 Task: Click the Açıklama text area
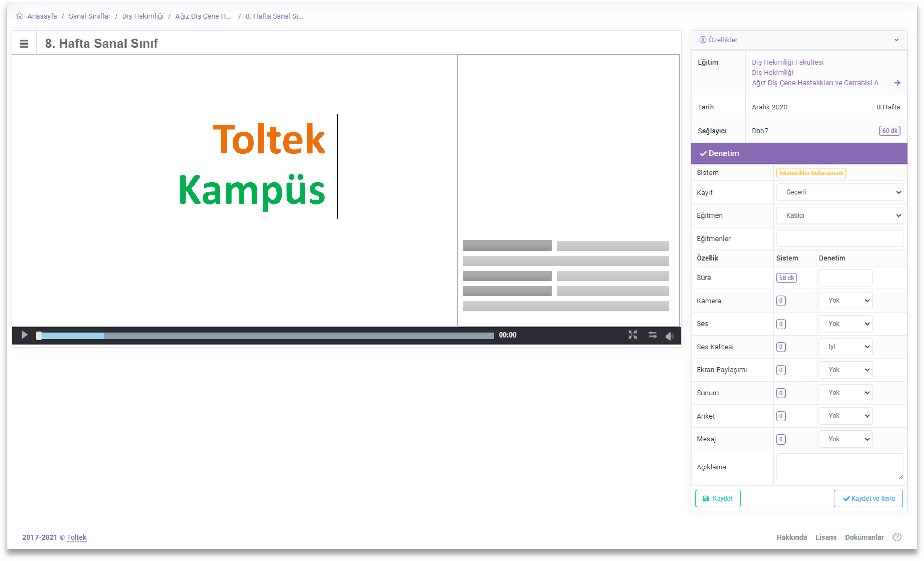coord(840,466)
